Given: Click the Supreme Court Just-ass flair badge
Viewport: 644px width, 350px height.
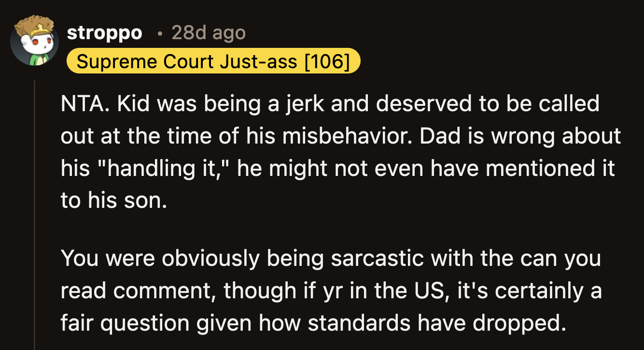Looking at the screenshot, I should (213, 61).
